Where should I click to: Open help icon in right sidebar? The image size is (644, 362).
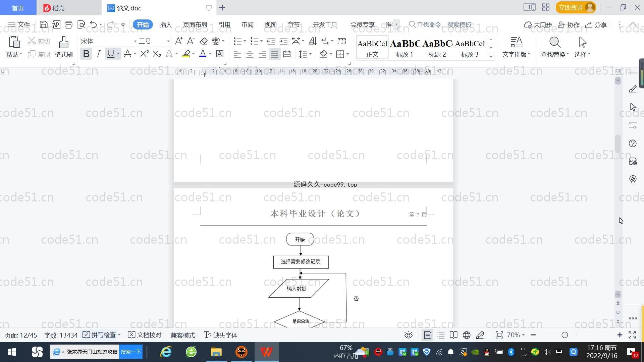(x=633, y=143)
